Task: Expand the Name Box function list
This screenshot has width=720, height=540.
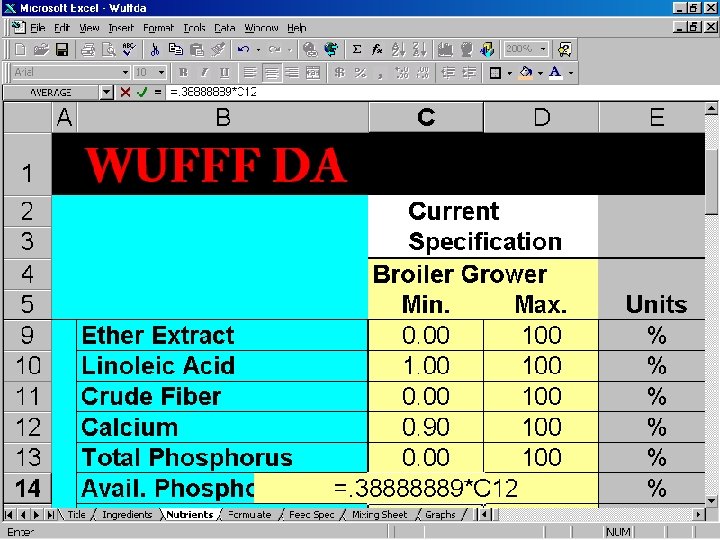Action: [x=107, y=92]
